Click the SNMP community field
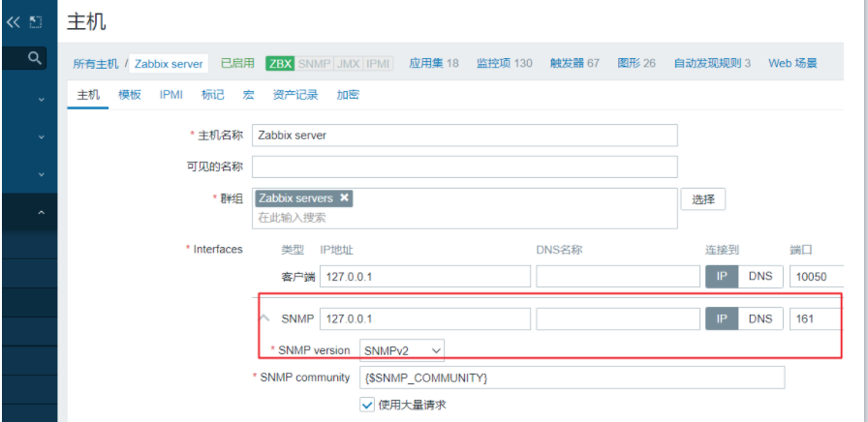This screenshot has width=868, height=422. pyautogui.click(x=573, y=377)
